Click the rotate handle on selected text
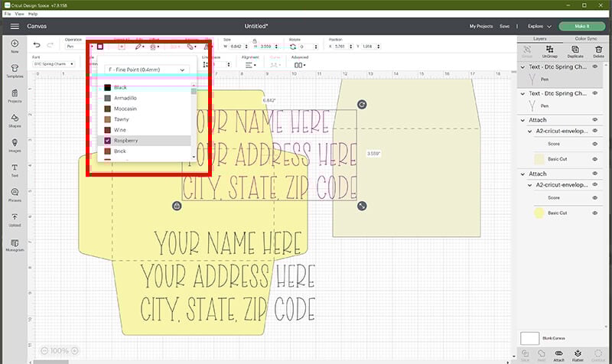The height and width of the screenshot is (364, 612). click(x=362, y=105)
